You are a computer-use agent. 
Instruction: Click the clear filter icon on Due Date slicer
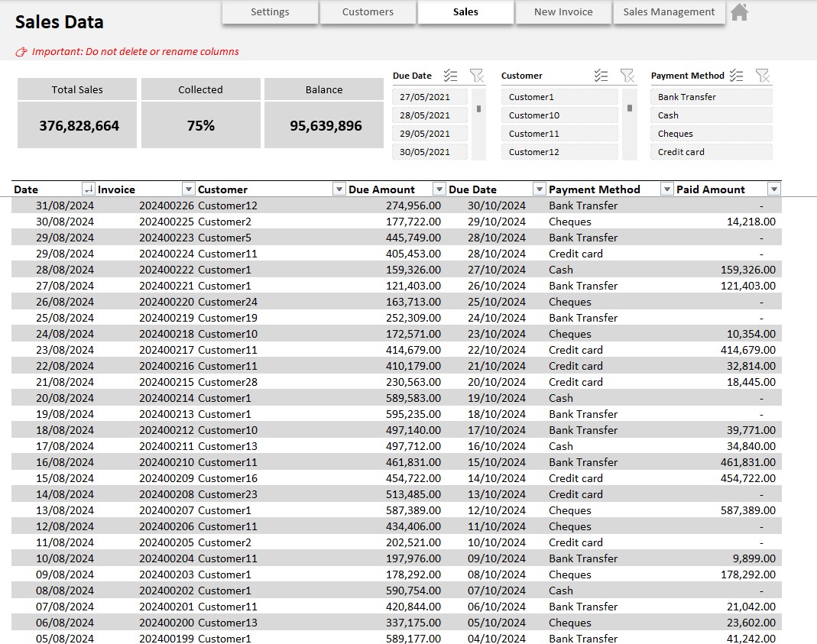pos(478,76)
